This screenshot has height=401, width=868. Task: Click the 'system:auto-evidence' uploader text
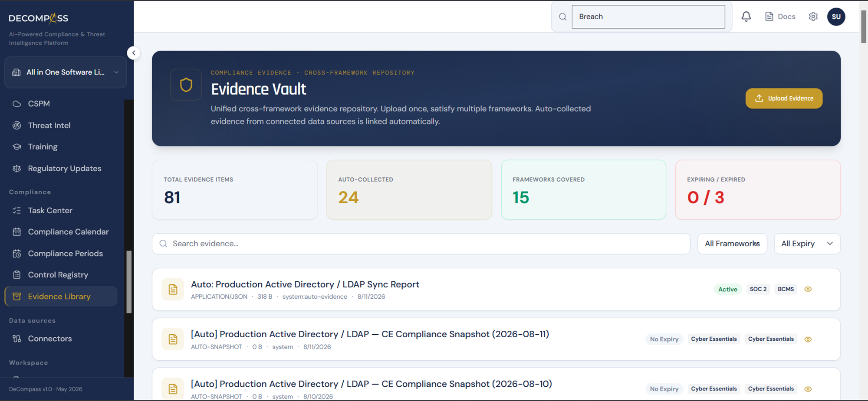coord(315,297)
